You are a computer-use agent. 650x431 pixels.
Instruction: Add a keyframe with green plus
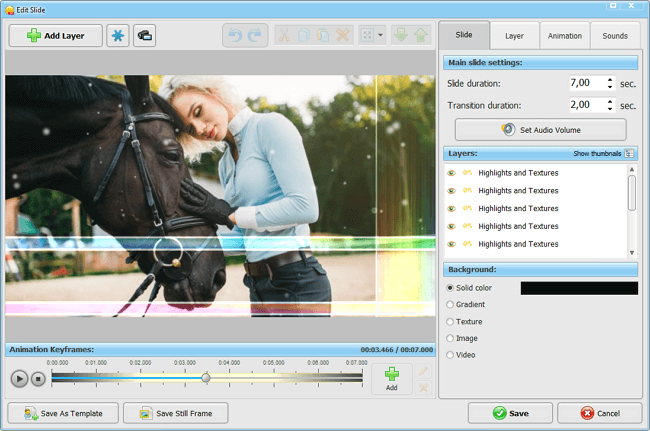[392, 379]
